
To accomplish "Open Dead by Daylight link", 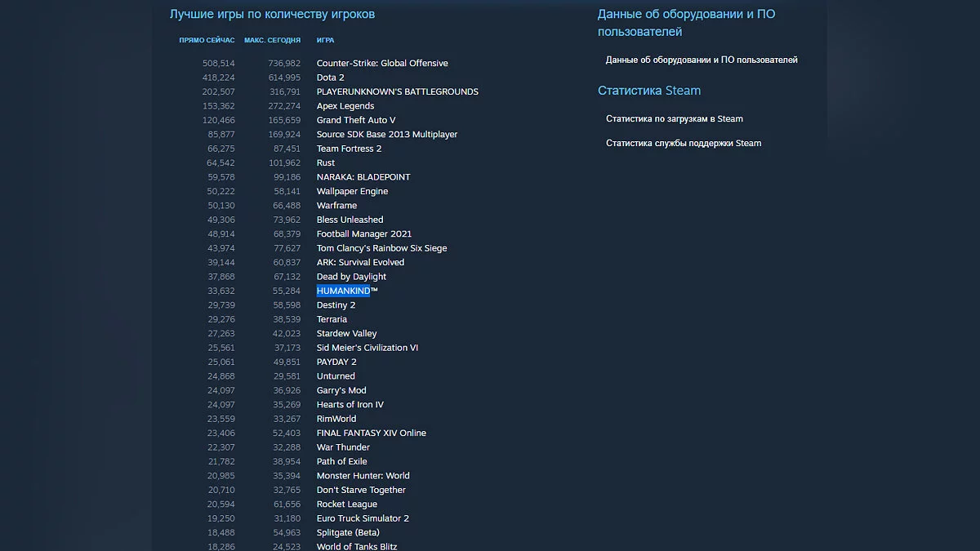I will [351, 277].
